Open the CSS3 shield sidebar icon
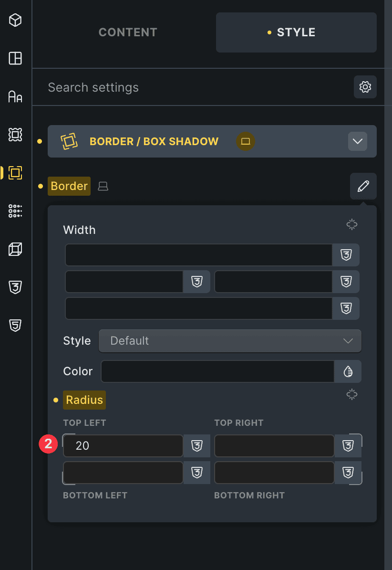The width and height of the screenshot is (392, 570). [15, 287]
